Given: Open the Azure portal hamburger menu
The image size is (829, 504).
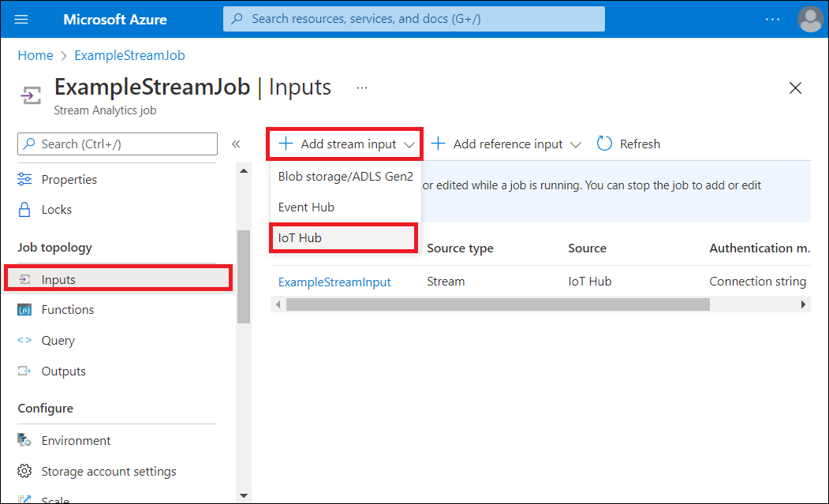Looking at the screenshot, I should coord(21,19).
